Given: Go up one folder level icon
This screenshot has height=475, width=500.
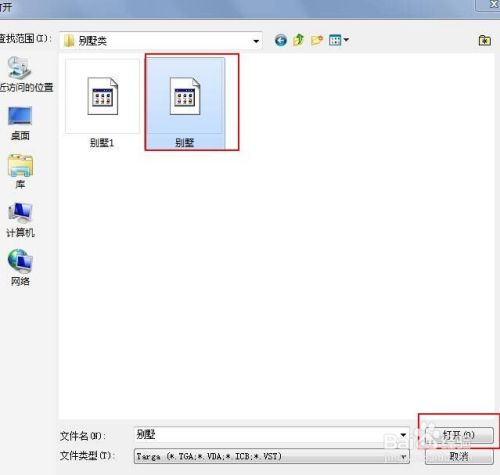Looking at the screenshot, I should point(299,40).
